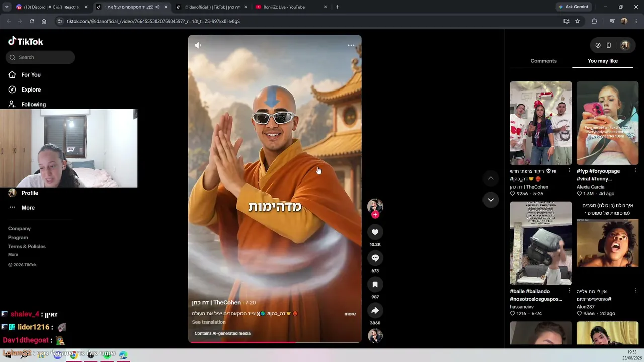Open the media control toolbar icon

(x=612, y=21)
